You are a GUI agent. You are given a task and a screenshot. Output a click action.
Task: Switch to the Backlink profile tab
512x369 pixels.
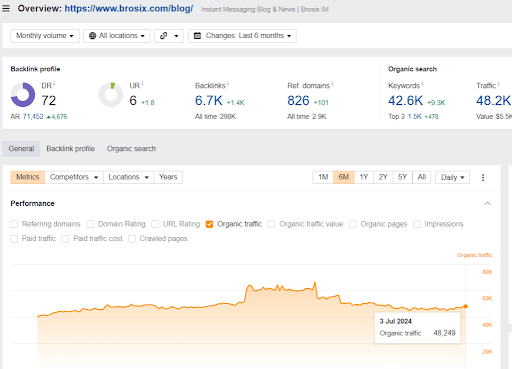click(71, 149)
